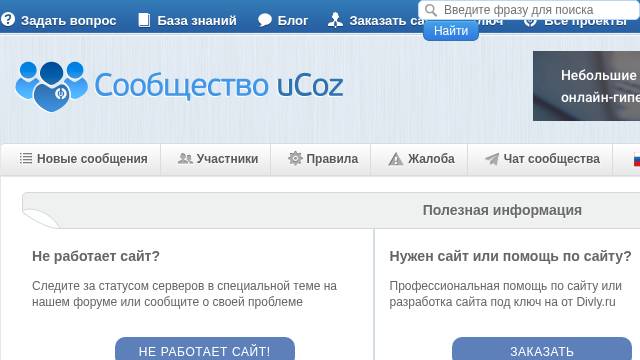Click the question mark icon near Задать вопрос
Image resolution: width=640 pixels, height=360 pixels.
tap(8, 20)
